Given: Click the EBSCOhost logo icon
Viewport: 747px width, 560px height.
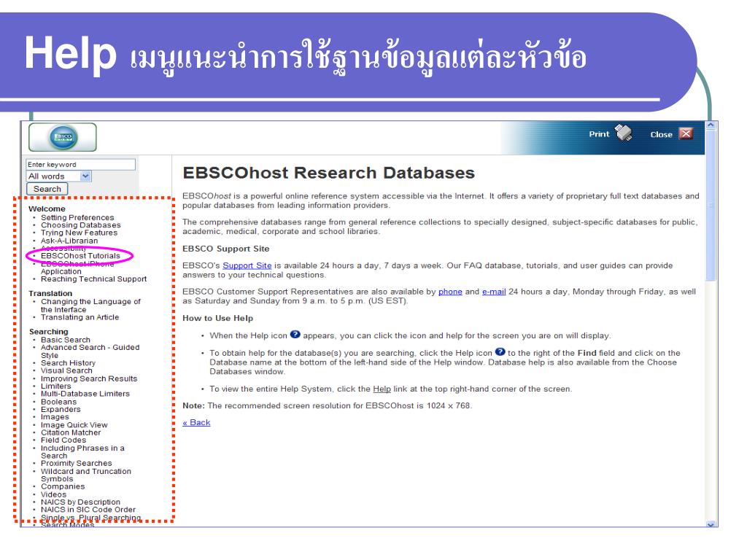Looking at the screenshot, I should pos(63,137).
